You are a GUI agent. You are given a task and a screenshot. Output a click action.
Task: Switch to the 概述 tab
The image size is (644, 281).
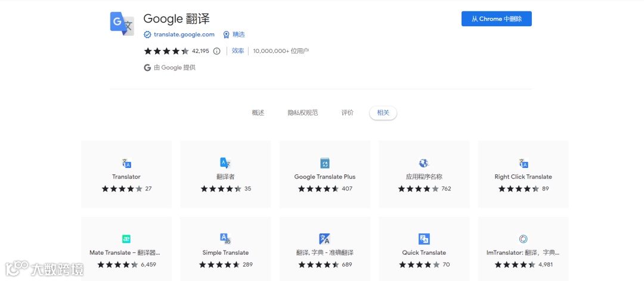258,113
